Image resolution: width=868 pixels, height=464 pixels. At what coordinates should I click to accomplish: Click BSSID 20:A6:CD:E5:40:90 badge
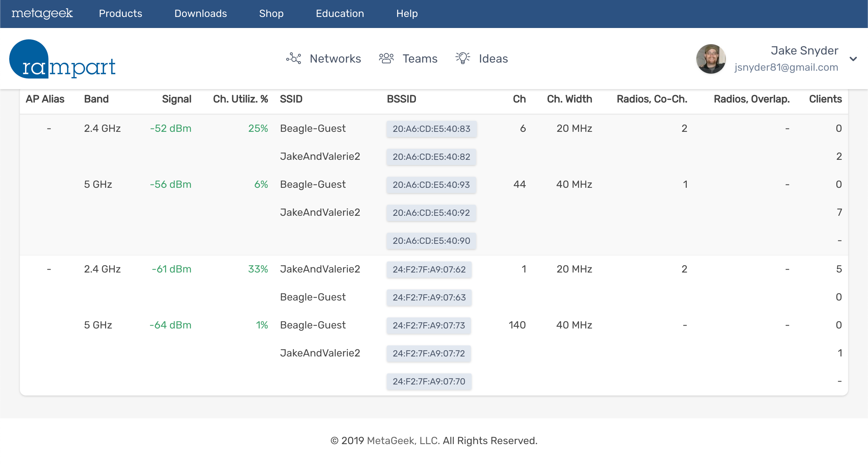click(431, 241)
